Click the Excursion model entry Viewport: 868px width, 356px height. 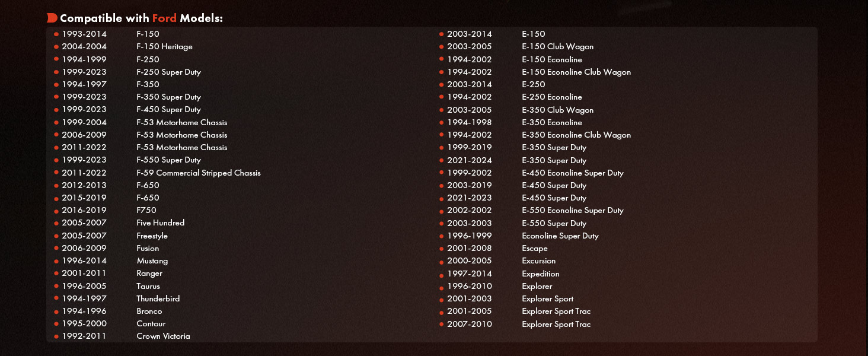[538, 260]
